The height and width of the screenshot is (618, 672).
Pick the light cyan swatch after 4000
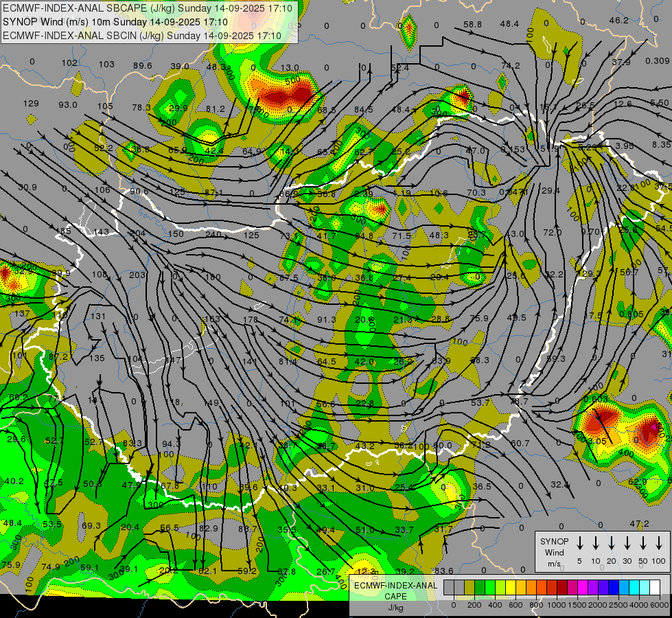click(x=645, y=587)
